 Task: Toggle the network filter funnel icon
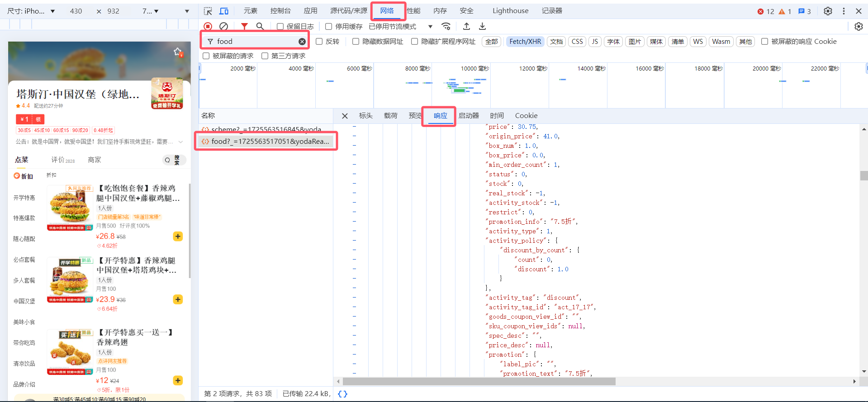pyautogui.click(x=244, y=27)
